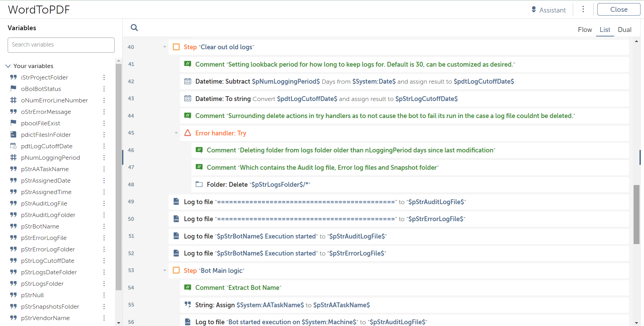The image size is (644, 326).
Task: Click the Datetime Subtract calendar icon on line 42
Action: point(188,81)
